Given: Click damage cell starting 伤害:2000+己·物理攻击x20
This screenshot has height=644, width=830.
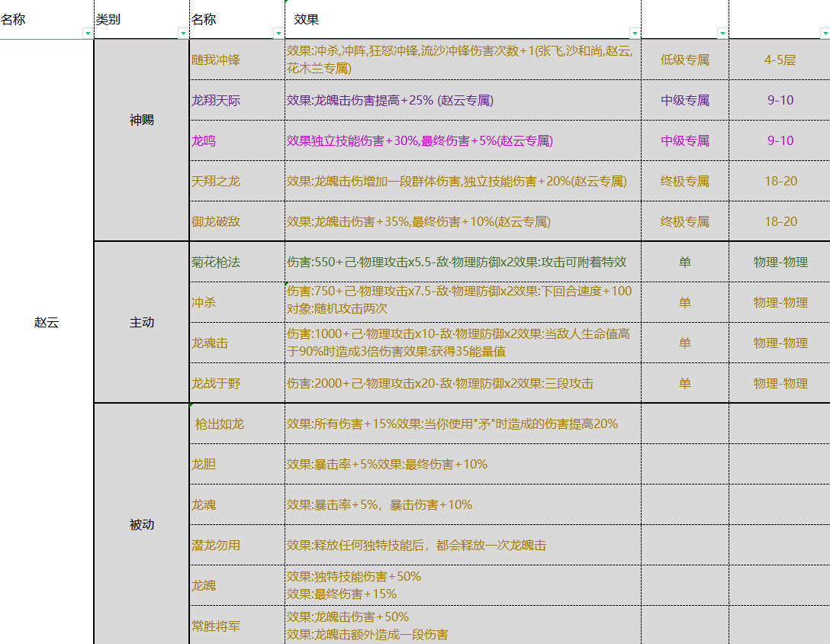Looking at the screenshot, I should tap(462, 383).
